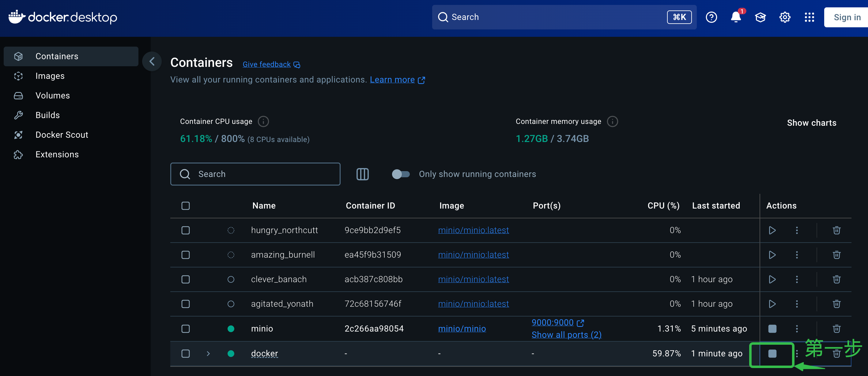Open more actions for minio
The height and width of the screenshot is (376, 868).
click(797, 329)
